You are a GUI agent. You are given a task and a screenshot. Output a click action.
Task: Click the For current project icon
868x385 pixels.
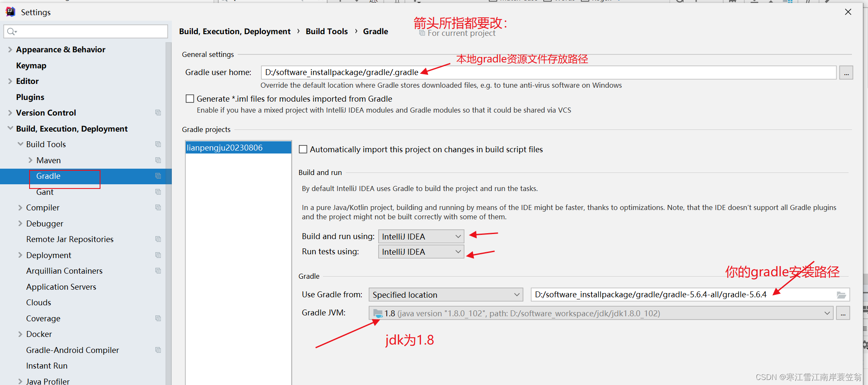point(422,33)
